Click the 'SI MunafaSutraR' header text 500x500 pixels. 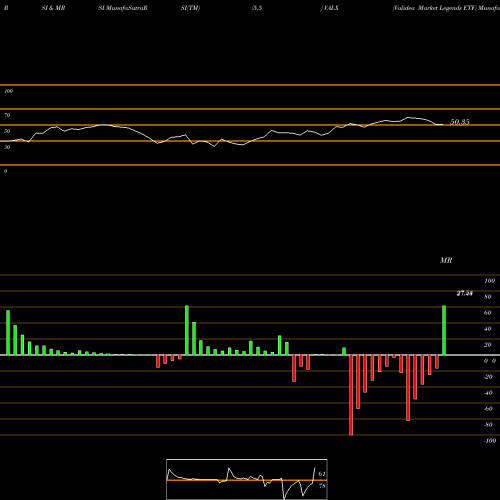click(123, 8)
